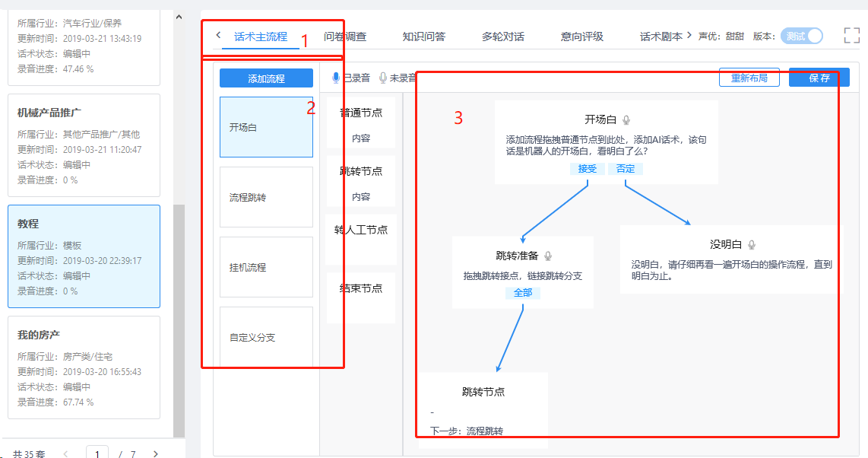Click the 普通节点 node type
The width and height of the screenshot is (868, 458).
(361, 122)
